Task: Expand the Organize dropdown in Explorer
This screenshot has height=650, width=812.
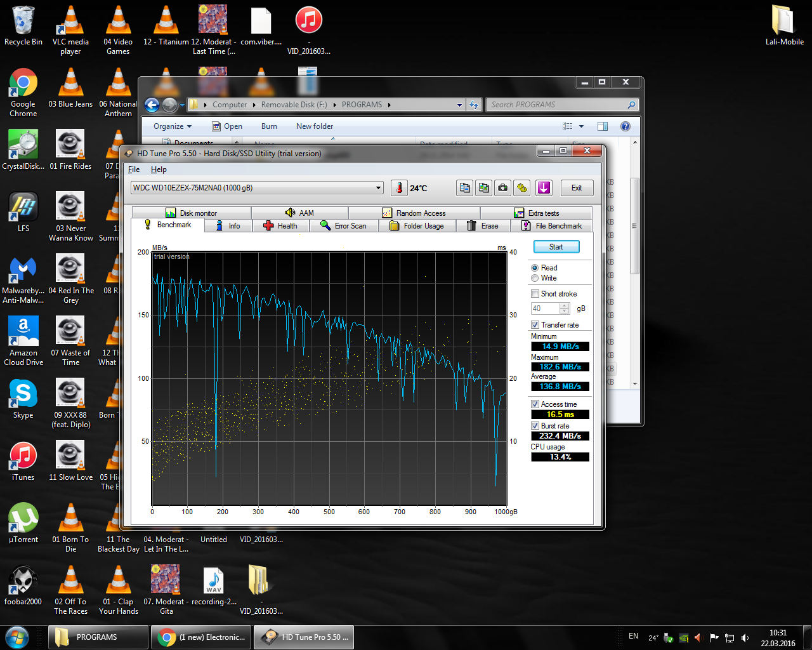Action: click(172, 126)
